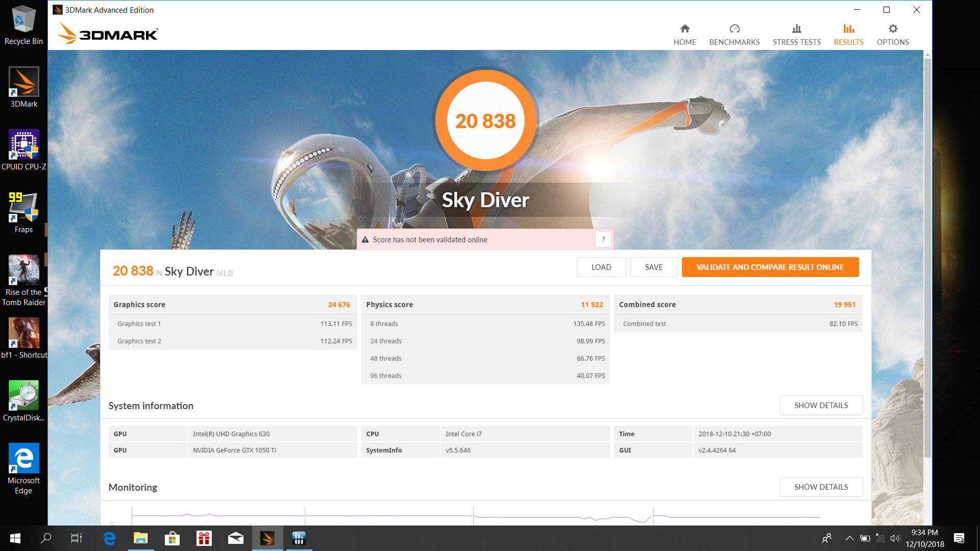Click the NVIDIA GeForce GTX 1050 Ti cell
980x551 pixels.
(273, 450)
